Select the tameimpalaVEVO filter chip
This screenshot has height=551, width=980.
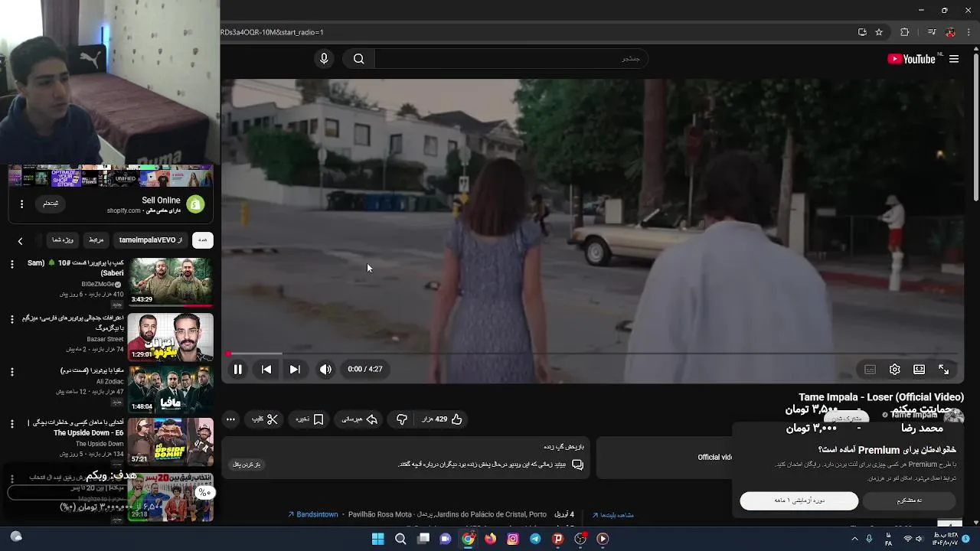coord(151,240)
